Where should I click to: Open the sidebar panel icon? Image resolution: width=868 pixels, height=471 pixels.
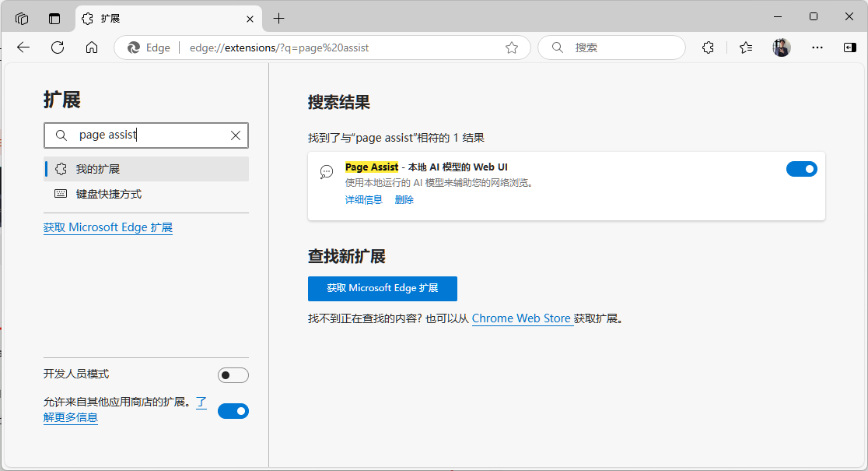[850, 47]
